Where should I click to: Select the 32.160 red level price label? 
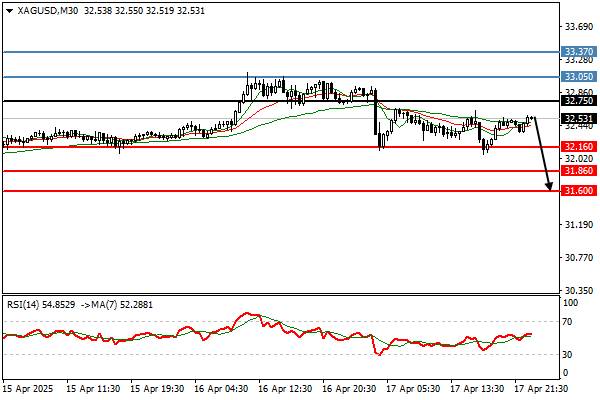579,146
